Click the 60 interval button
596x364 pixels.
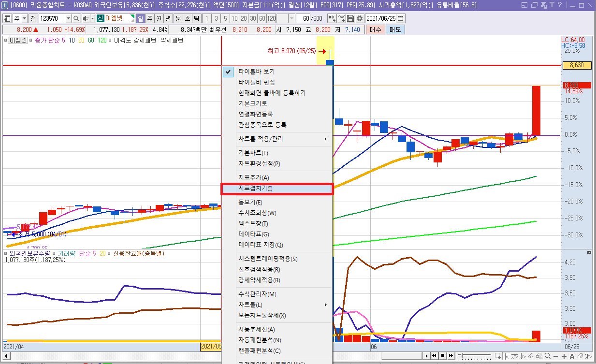click(262, 18)
